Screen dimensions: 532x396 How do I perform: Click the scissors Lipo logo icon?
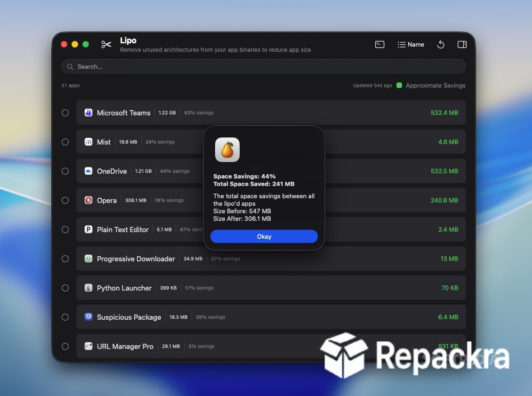coord(106,44)
